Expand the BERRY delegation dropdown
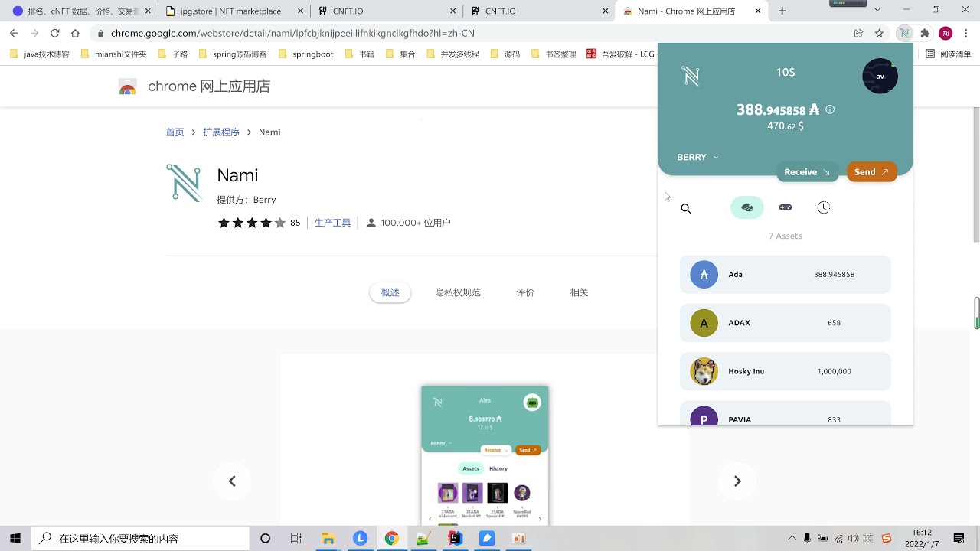 697,157
